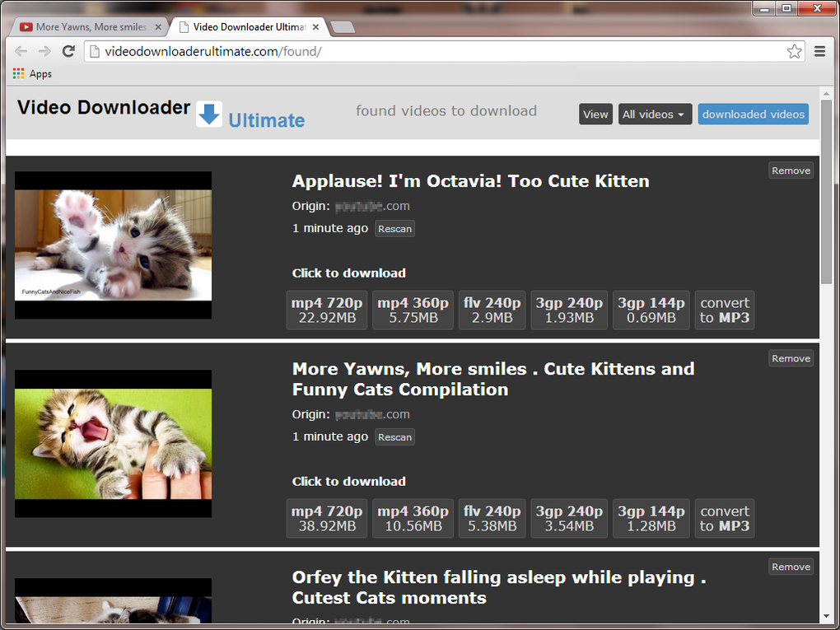Close the Chrome browser window
The width and height of the screenshot is (840, 630).
tap(817, 8)
